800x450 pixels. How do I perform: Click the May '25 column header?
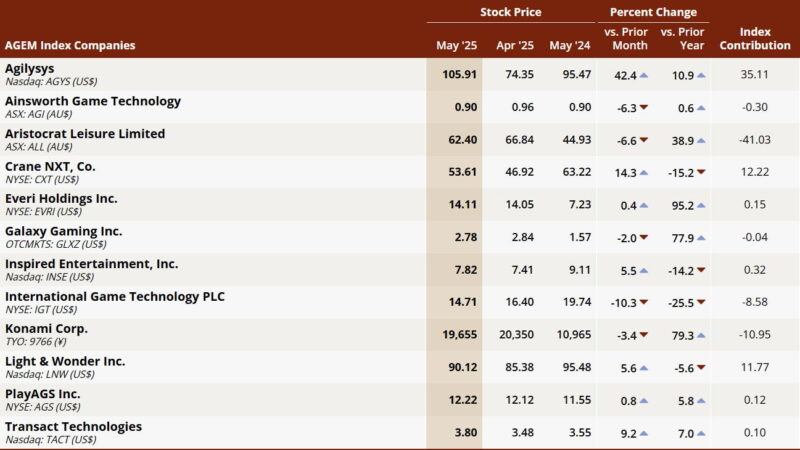(x=456, y=45)
